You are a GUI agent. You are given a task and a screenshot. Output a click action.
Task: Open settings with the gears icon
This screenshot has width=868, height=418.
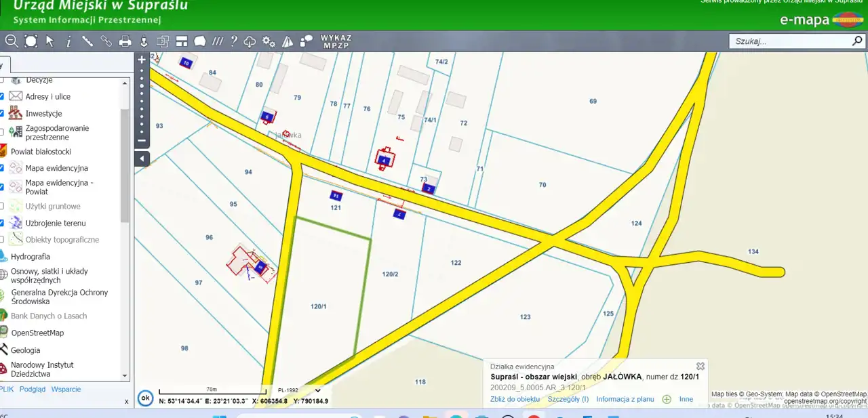(269, 41)
